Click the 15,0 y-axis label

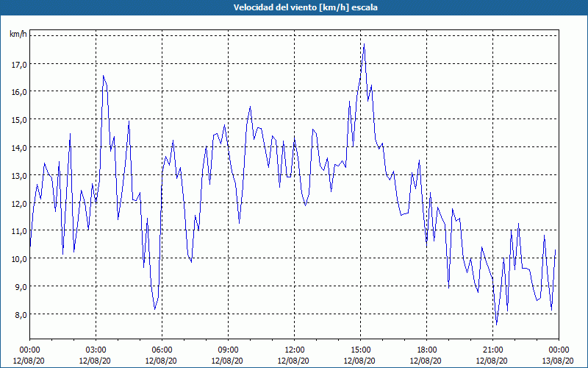(x=19, y=120)
